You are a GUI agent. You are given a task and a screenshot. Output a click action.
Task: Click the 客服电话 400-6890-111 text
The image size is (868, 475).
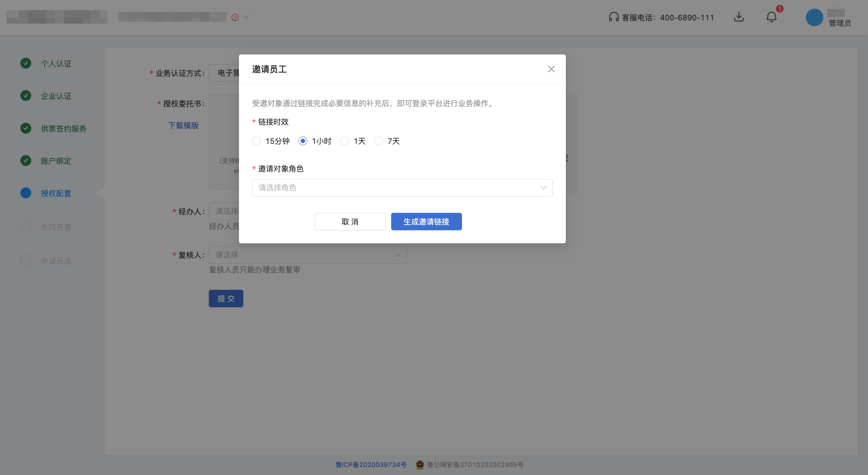pyautogui.click(x=668, y=17)
